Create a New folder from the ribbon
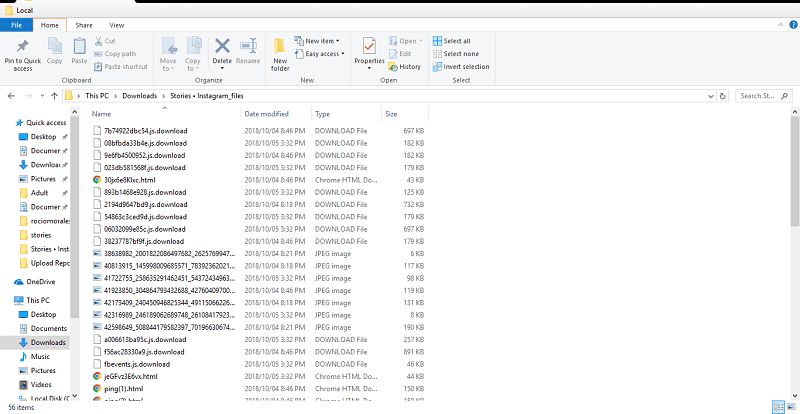 coord(280,54)
